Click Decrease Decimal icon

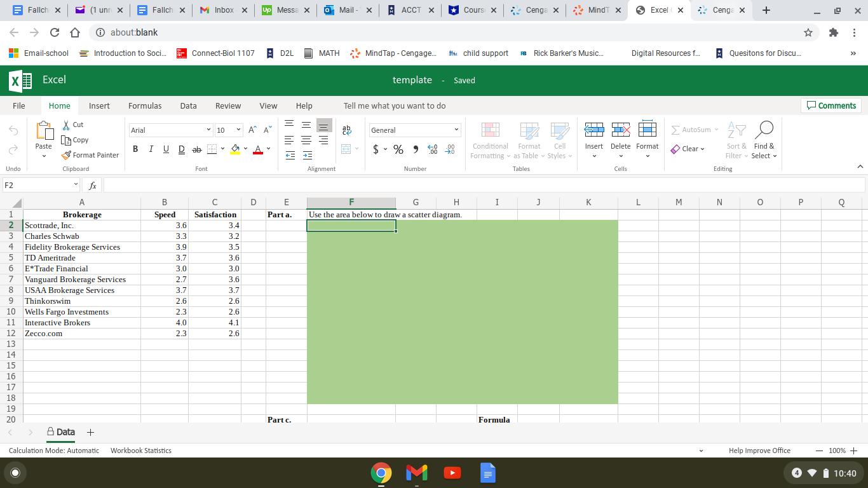451,149
